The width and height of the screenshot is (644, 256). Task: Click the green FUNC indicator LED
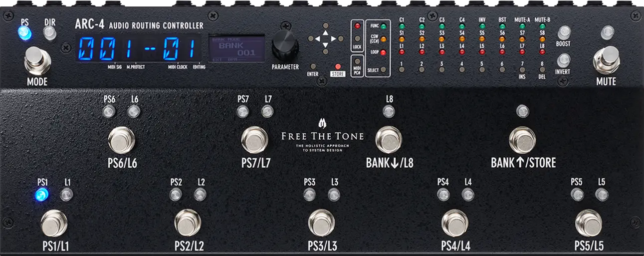383,25
